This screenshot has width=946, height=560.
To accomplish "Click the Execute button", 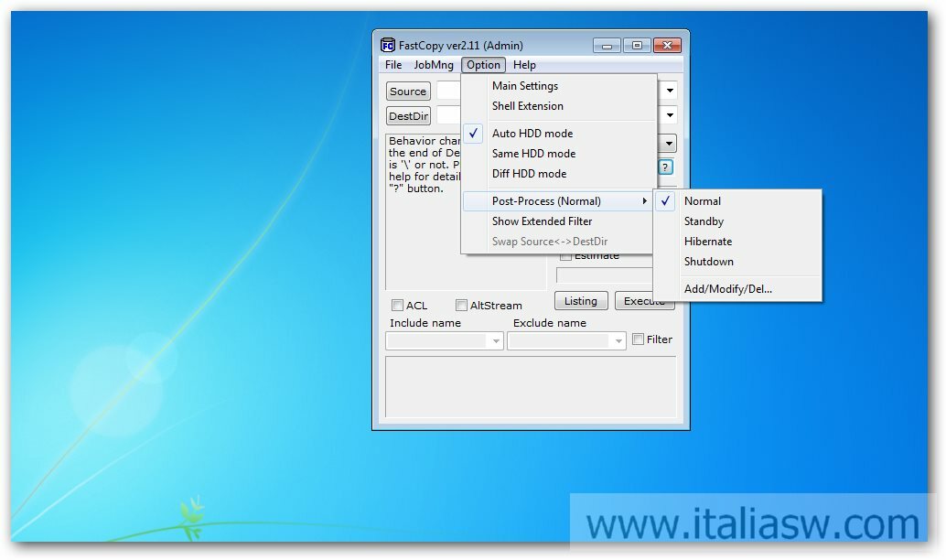I will 644,300.
